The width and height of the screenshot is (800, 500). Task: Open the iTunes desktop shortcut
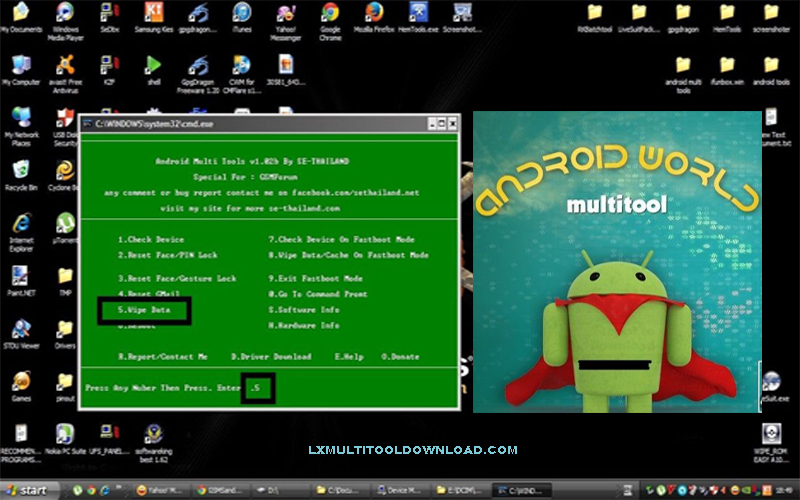click(242, 17)
